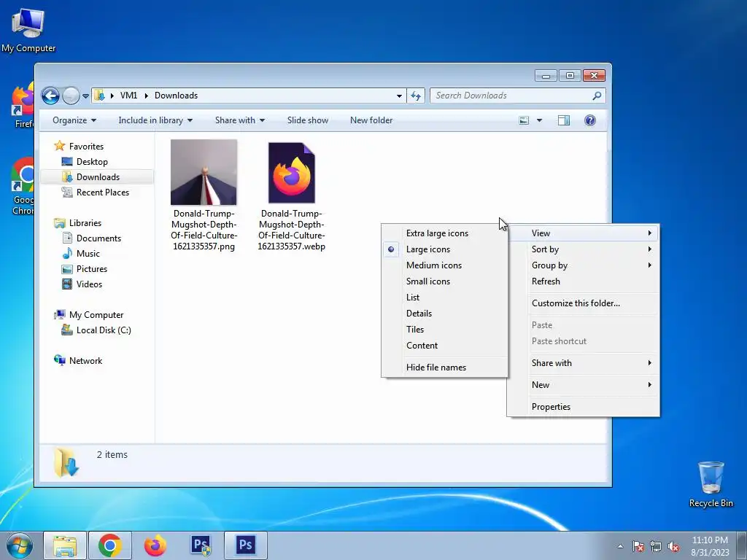The width and height of the screenshot is (747, 560).
Task: Choose Tiles view option
Action: click(x=444, y=330)
